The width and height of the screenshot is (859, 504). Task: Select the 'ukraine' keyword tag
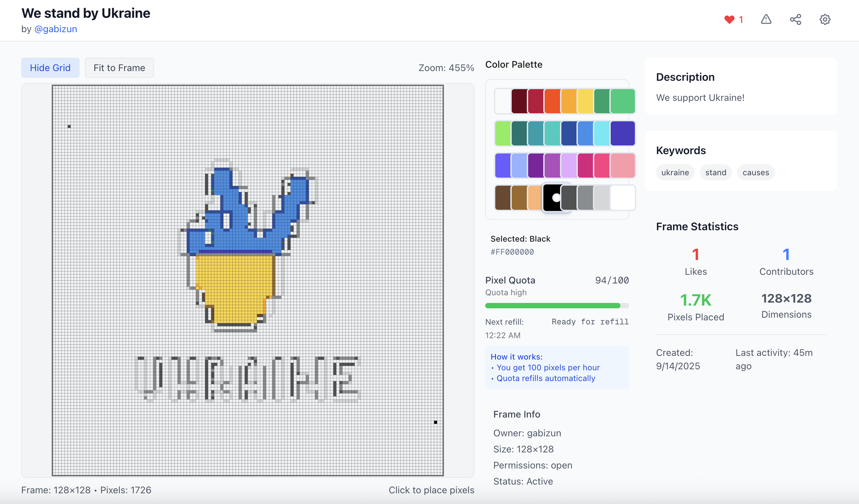pos(674,173)
